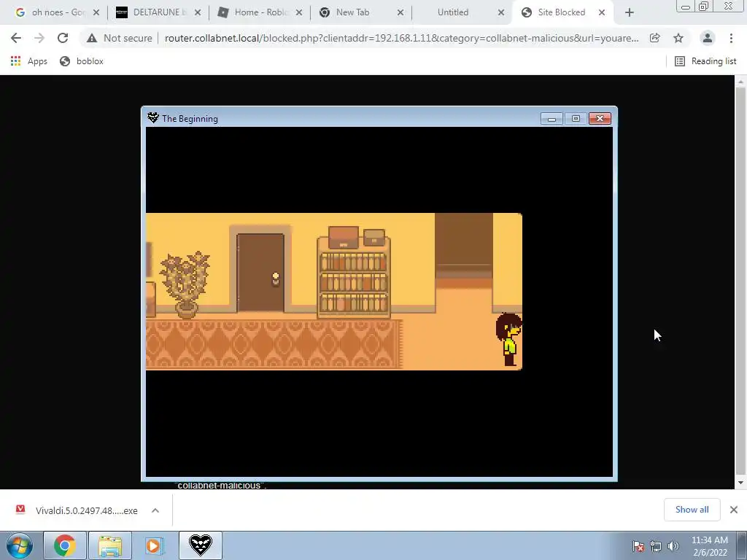
Task: Click the heart icon in The Beginning title bar
Action: coord(153,117)
